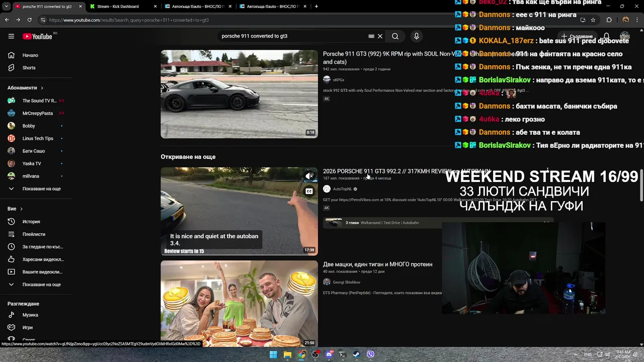
Task: Open the Вие section chevron
Action: pos(21,209)
